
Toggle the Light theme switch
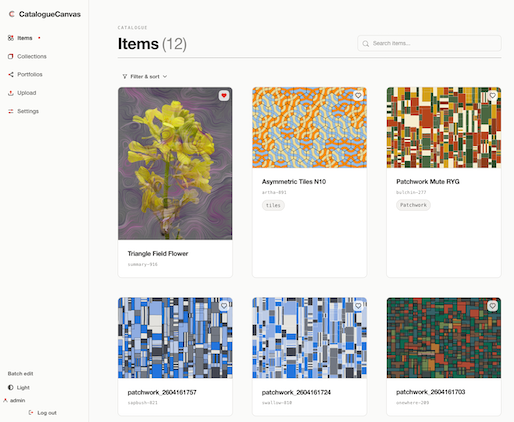19,387
